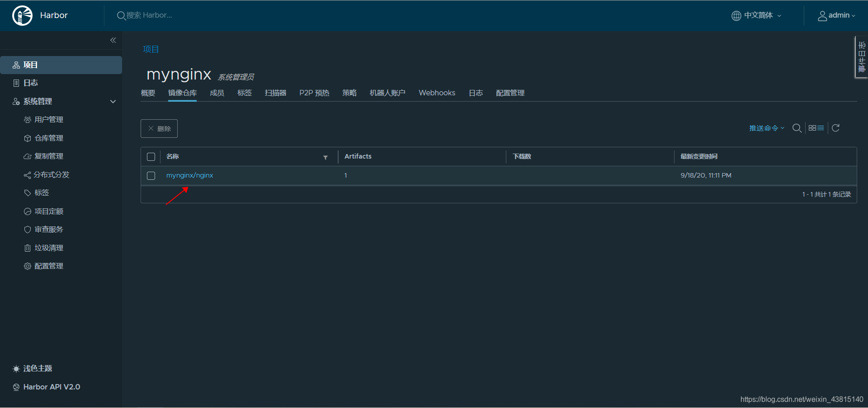Refresh the repository list
Viewport: 868px width, 408px height.
836,128
